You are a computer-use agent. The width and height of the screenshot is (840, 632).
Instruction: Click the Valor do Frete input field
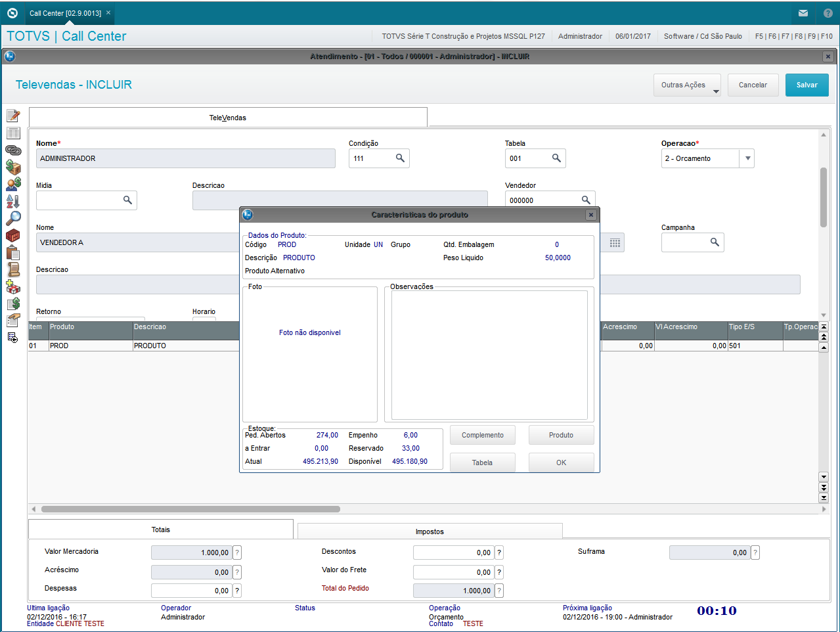[x=454, y=572]
